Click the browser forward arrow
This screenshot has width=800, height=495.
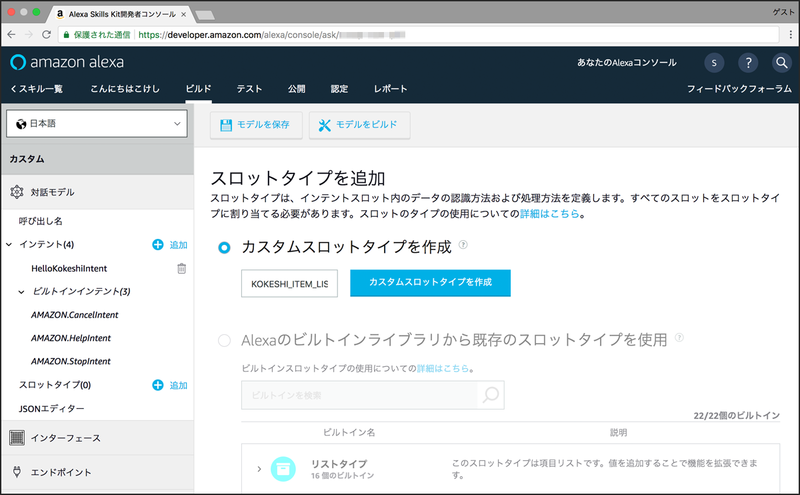(x=29, y=35)
